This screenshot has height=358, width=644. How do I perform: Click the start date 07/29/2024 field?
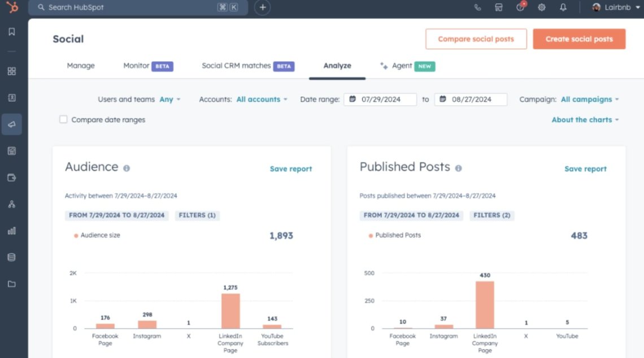[380, 99]
